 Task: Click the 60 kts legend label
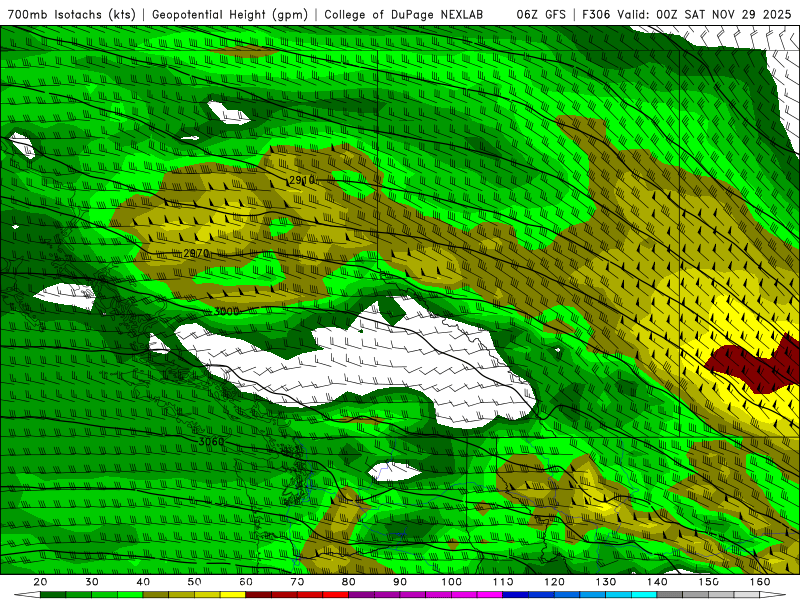click(246, 582)
